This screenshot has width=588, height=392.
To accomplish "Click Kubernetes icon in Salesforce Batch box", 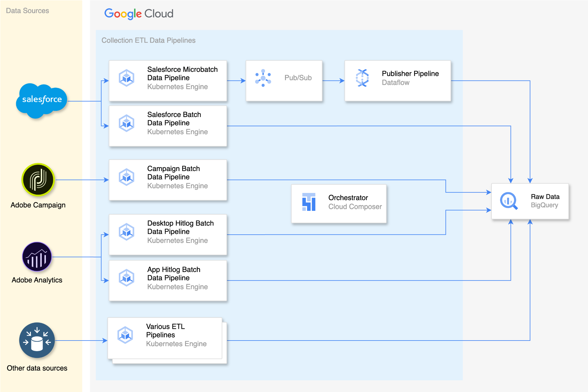I will pyautogui.click(x=126, y=123).
